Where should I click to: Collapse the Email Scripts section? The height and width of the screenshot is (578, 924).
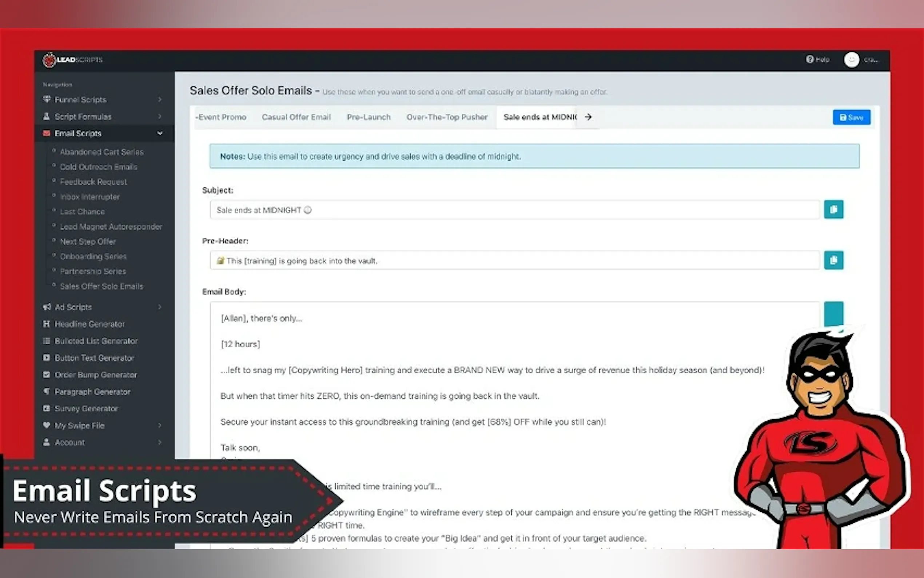tap(160, 134)
